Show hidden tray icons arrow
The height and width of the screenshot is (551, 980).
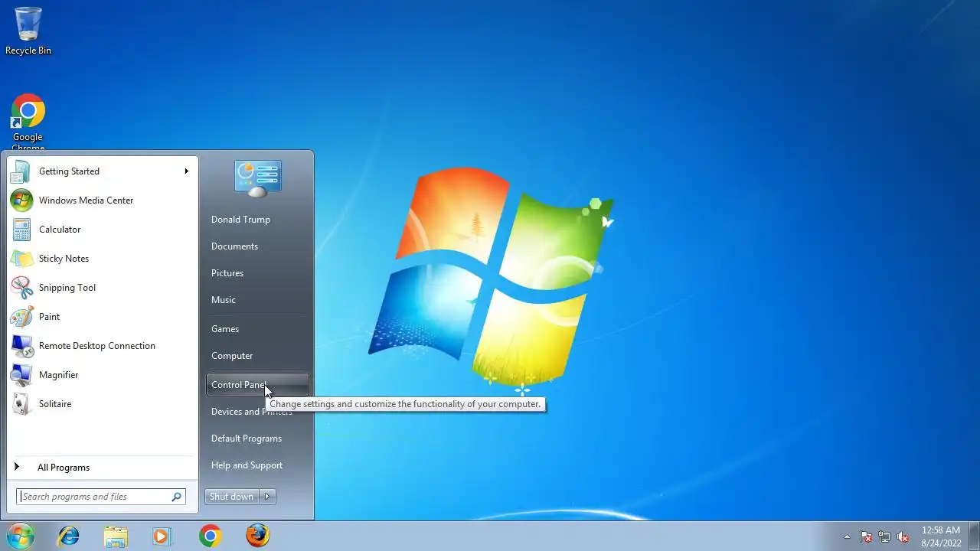(x=847, y=536)
